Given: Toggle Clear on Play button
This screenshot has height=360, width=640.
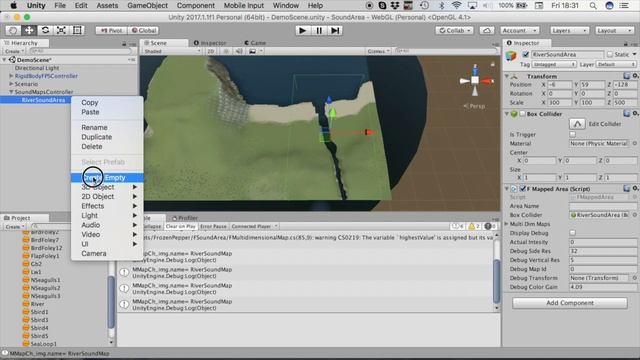Looking at the screenshot, I should click(x=180, y=226).
